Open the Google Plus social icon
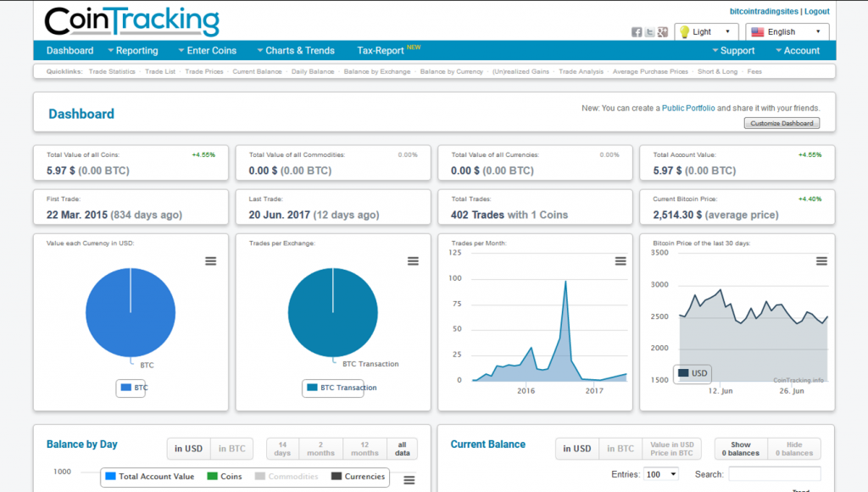The image size is (868, 492). 663,32
